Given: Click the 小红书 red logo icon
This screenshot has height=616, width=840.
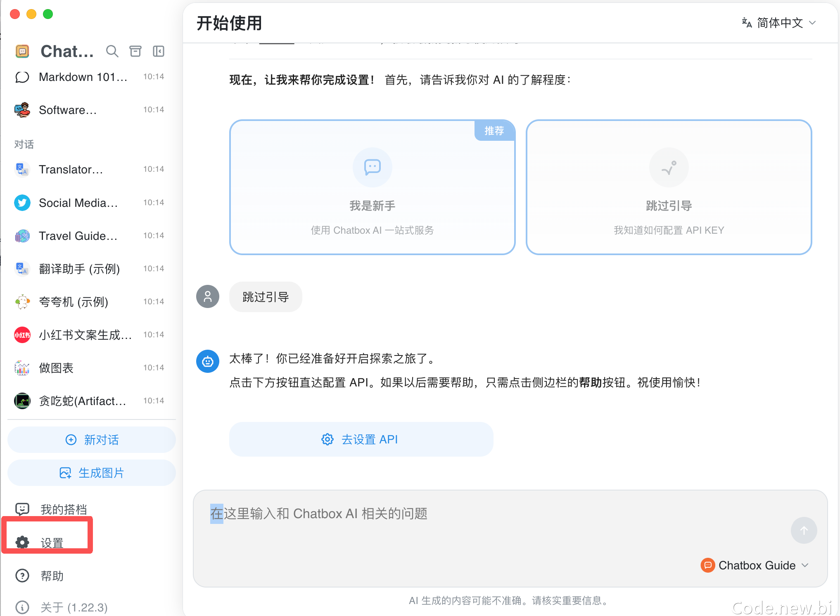Looking at the screenshot, I should [x=22, y=335].
